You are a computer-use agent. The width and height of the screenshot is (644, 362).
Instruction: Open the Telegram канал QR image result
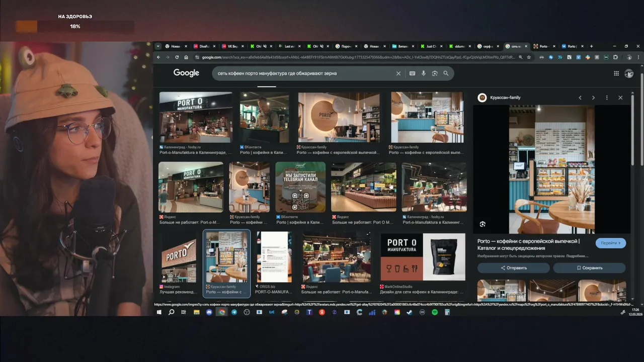pos(300,187)
